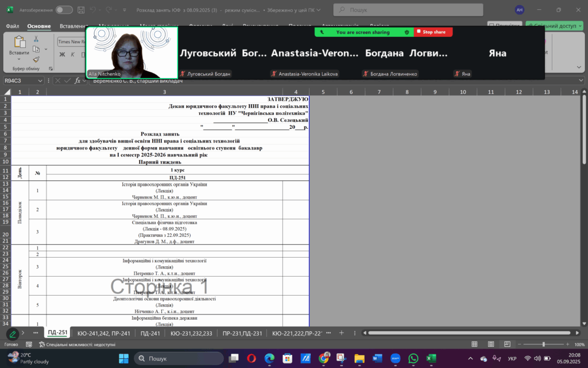Switch to the Основне ribbon tab
The height and width of the screenshot is (368, 588).
(x=39, y=26)
